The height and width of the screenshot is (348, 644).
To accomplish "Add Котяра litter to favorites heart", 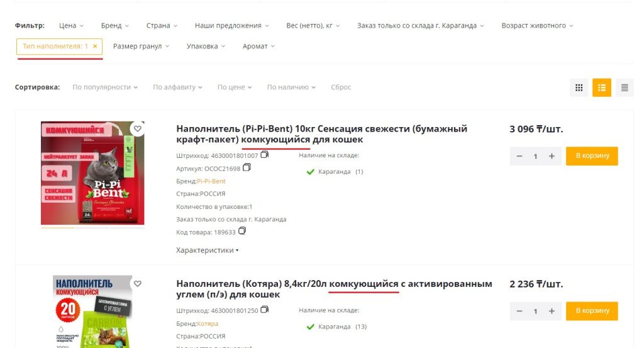I will tap(138, 283).
